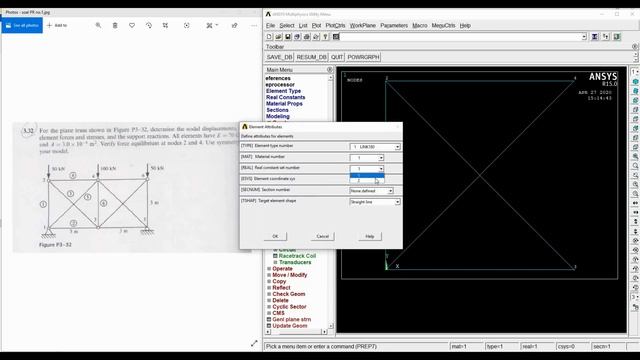
Task: Click Add to in Photos toolbar
Action: tap(57, 25)
